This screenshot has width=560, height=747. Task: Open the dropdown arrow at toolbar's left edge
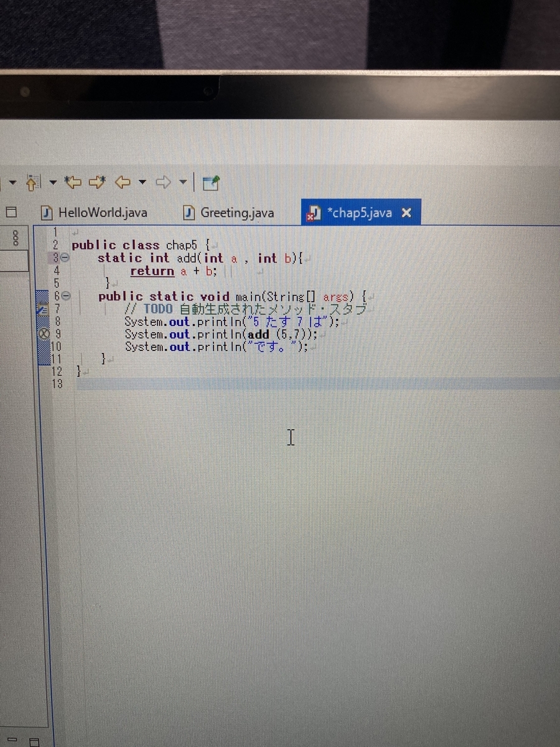pos(12,182)
